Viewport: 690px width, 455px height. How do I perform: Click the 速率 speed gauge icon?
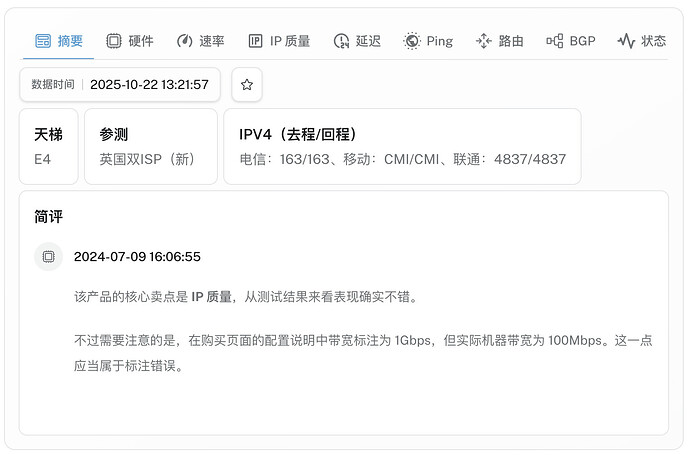pos(184,41)
